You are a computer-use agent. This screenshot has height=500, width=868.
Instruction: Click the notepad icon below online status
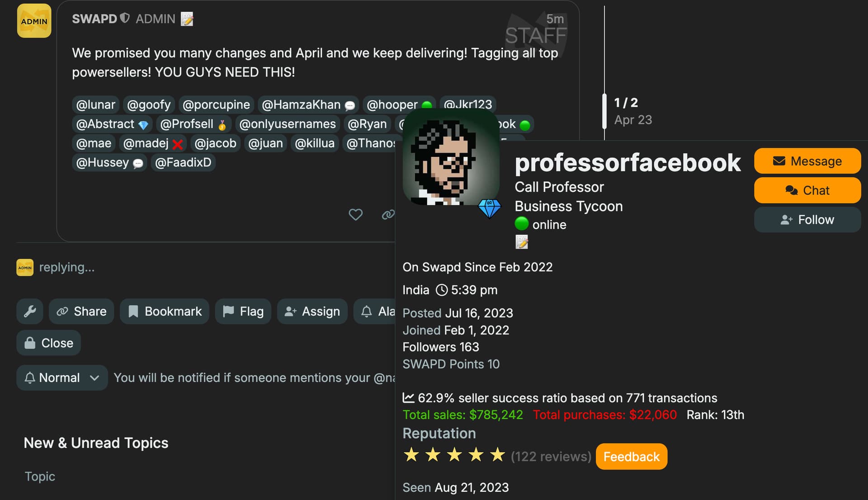522,242
